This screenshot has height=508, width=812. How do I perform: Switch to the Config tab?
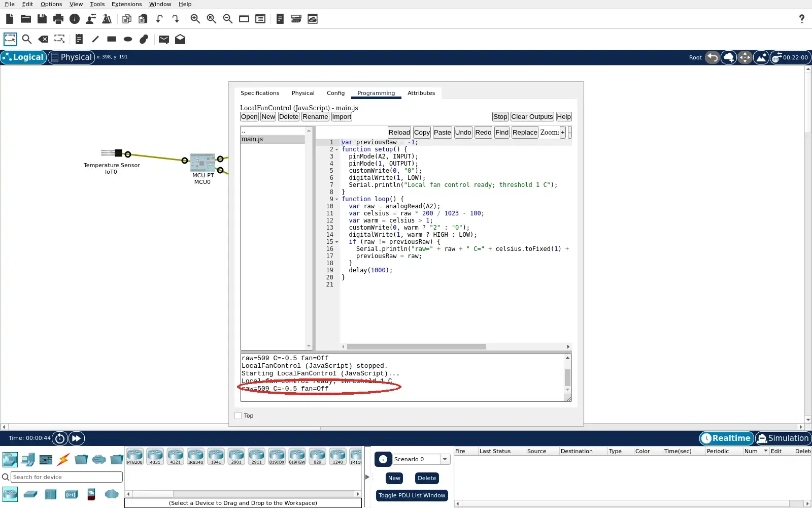335,93
